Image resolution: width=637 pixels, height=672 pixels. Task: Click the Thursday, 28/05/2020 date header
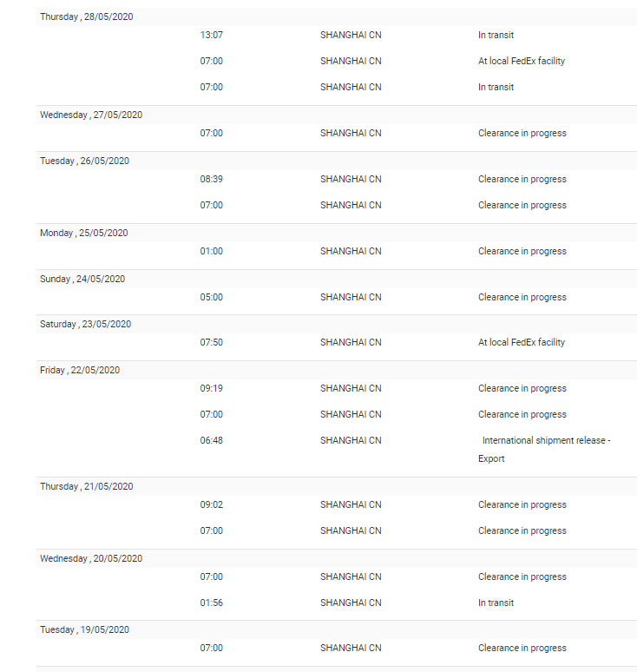[87, 17]
